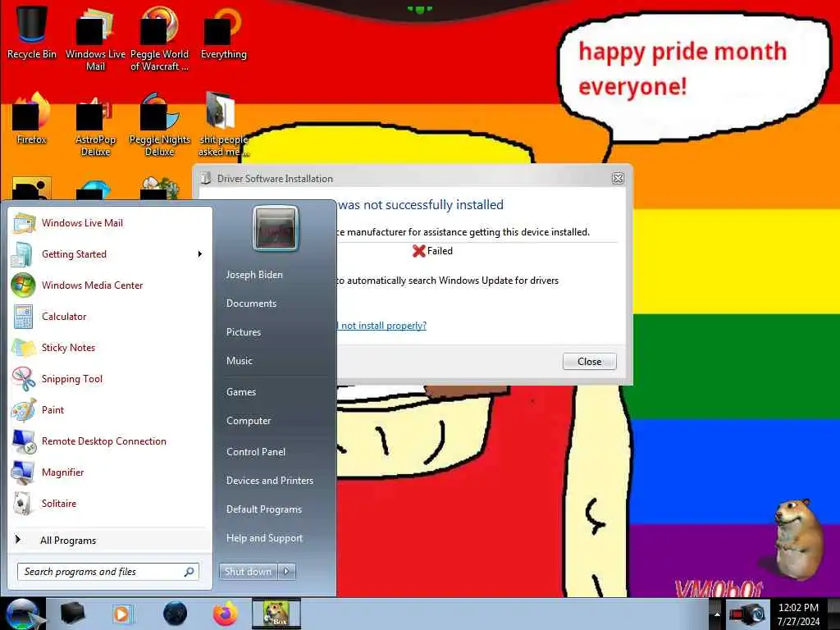Image resolution: width=840 pixels, height=630 pixels.
Task: Expand the Getting Started submenu arrow
Action: [200, 254]
